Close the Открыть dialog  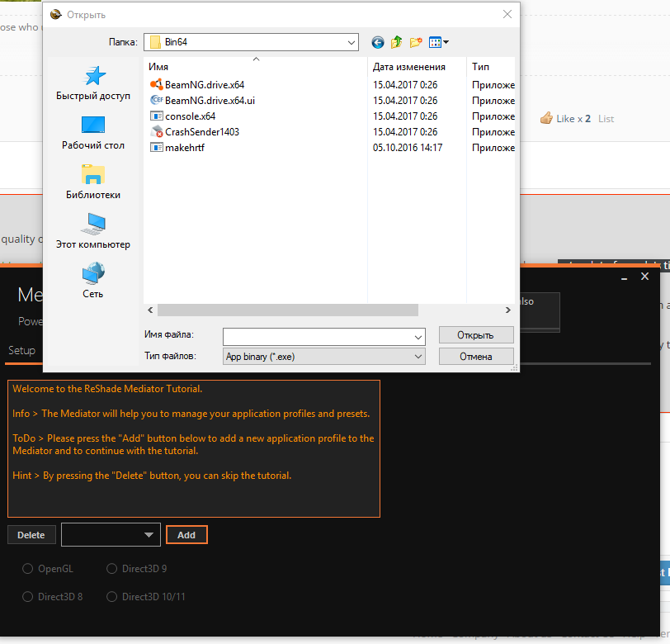pos(507,15)
